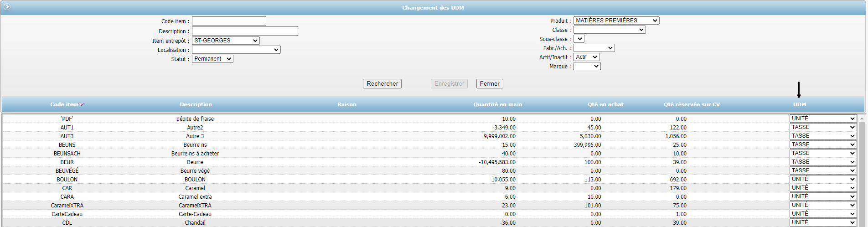
Task: Click reserved quantity 179.00 cell
Action: click(678, 188)
